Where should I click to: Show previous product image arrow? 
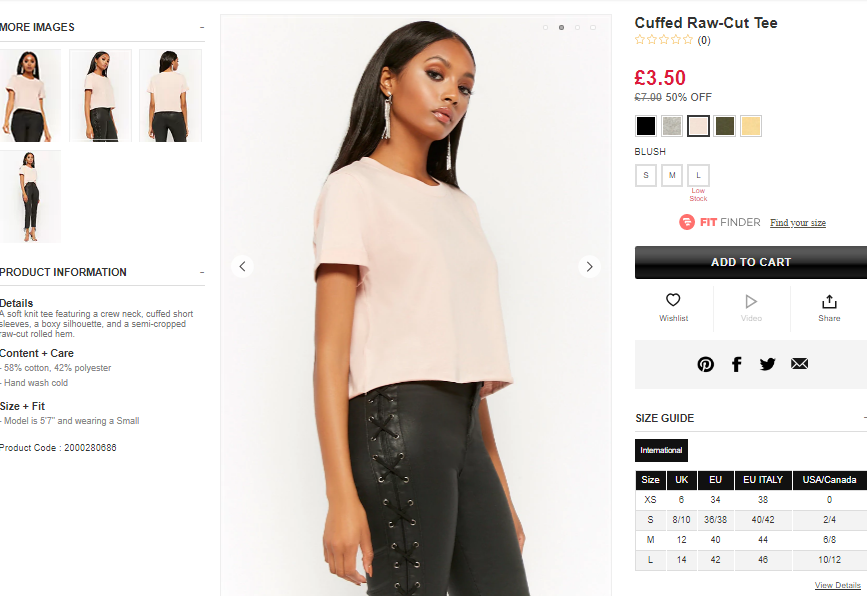click(x=242, y=266)
